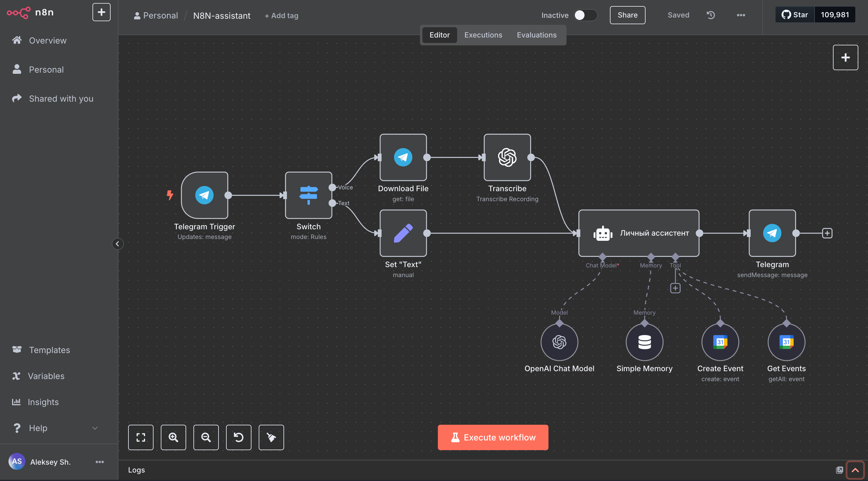The width and height of the screenshot is (868, 481).
Task: Add a tool via the Tool plus connector
Action: pyautogui.click(x=675, y=288)
